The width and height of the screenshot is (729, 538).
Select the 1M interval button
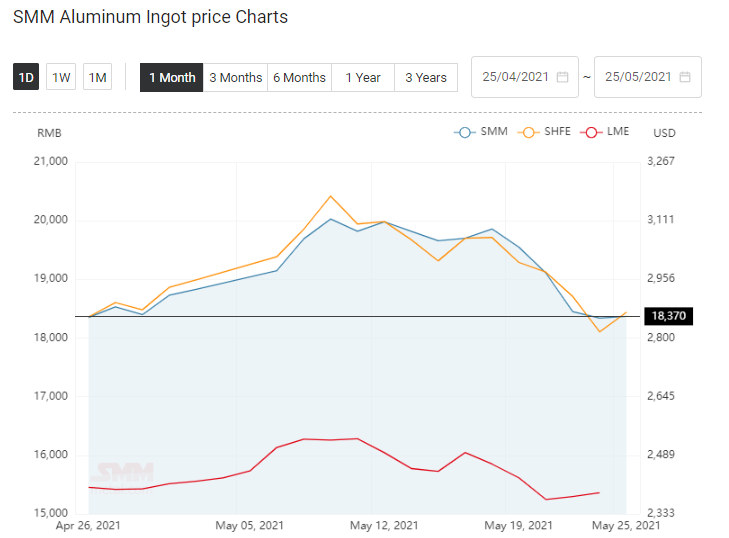pos(98,77)
